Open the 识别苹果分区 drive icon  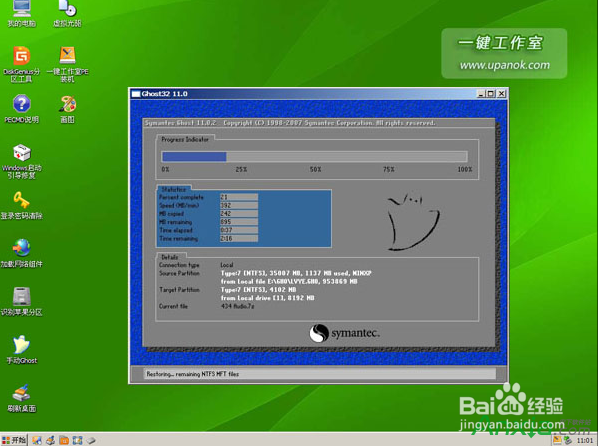click(x=21, y=302)
